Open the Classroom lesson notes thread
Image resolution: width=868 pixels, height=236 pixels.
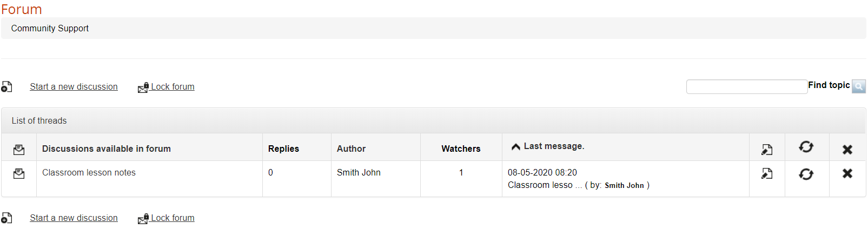[x=89, y=173]
